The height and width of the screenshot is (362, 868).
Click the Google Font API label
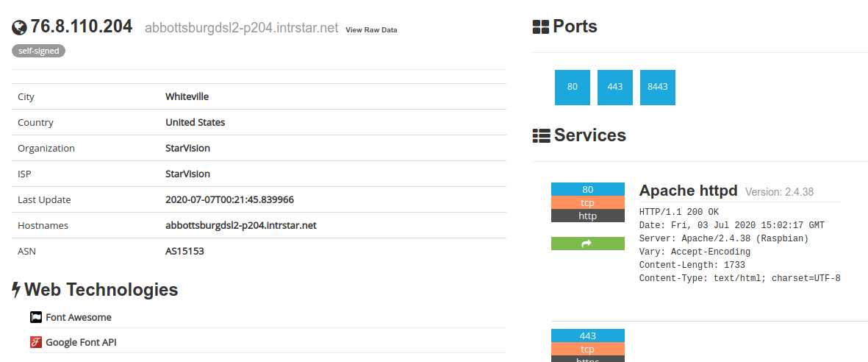(x=81, y=342)
